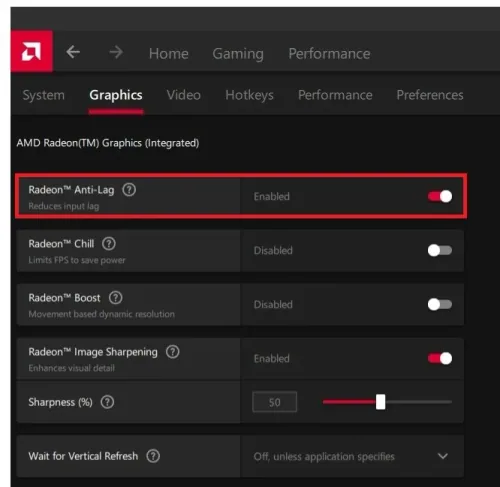The image size is (500, 487).
Task: Click the AMD Radeon(TM) Graphics (Integrated) label
Action: (108, 143)
